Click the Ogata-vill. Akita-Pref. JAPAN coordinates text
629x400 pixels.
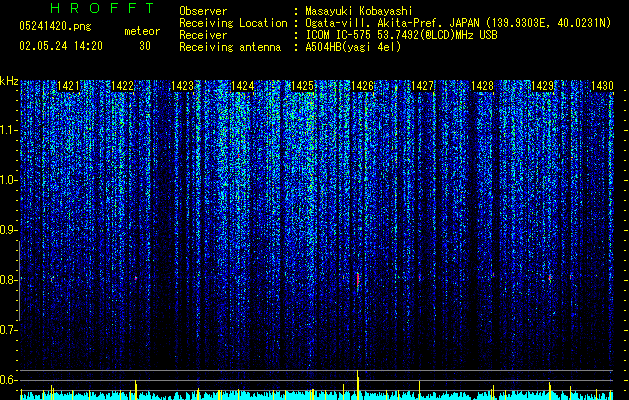pos(458,24)
